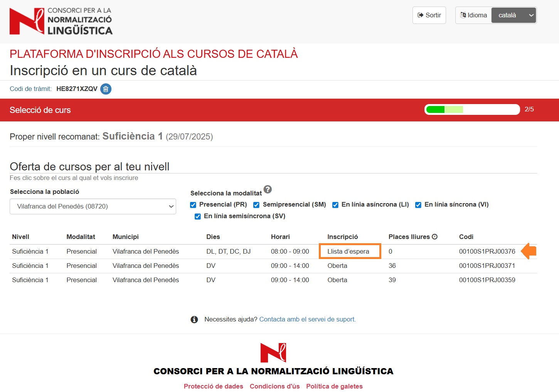The height and width of the screenshot is (392, 559).
Task: Uncheck the Presencial (PR) checkbox
Action: (193, 205)
